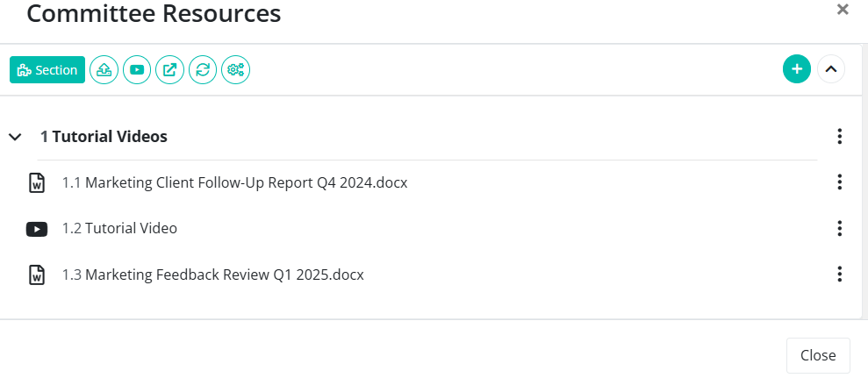Open Marketing Client Follow-Up Report Q4 2024.docx
Image resolution: width=868 pixels, height=378 pixels.
(234, 182)
